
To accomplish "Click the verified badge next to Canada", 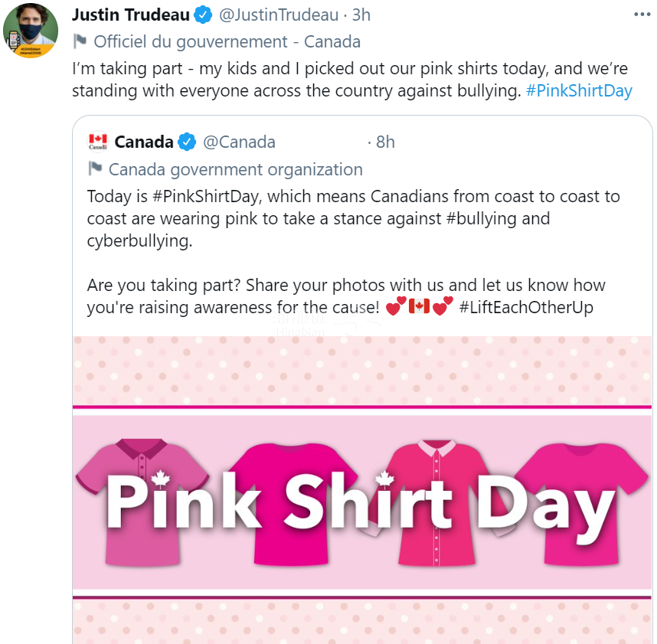I will click(187, 142).
